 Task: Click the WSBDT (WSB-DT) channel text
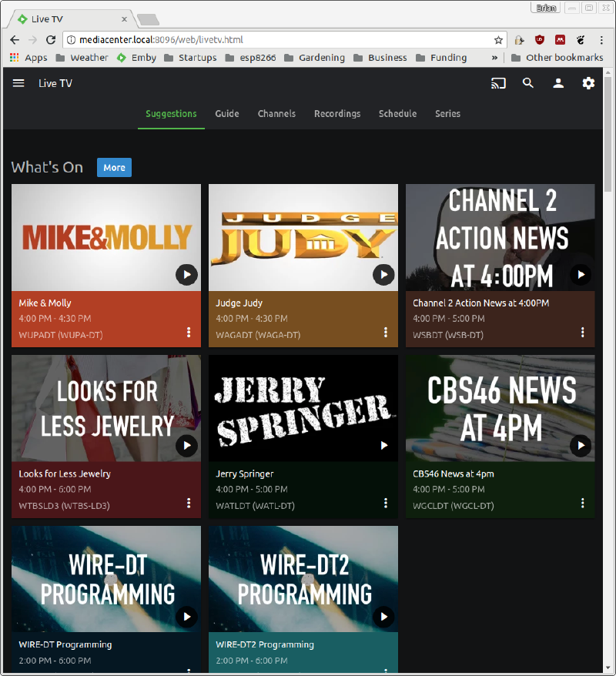[448, 335]
